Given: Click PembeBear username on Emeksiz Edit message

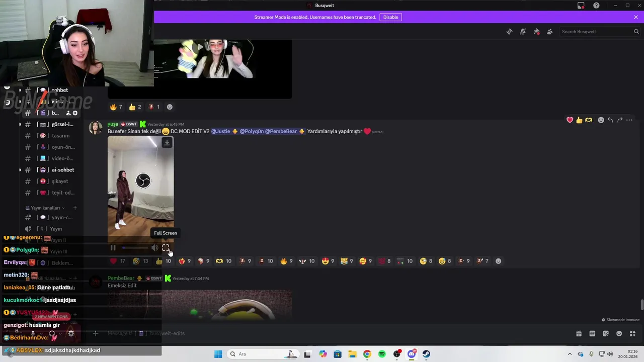Looking at the screenshot, I should click(121, 278).
